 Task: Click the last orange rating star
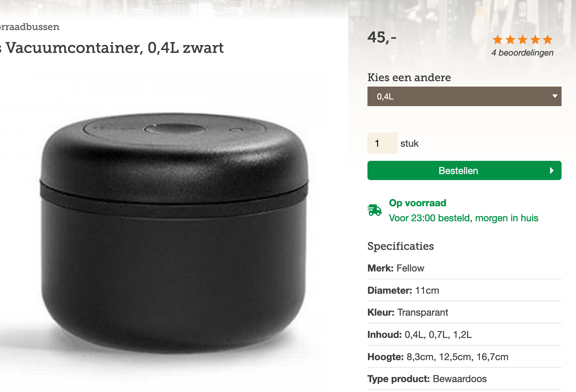(548, 39)
